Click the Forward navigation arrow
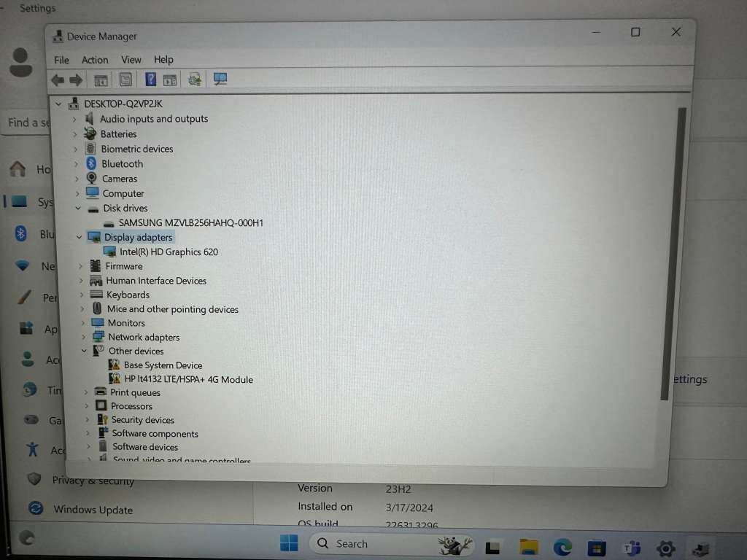 (x=75, y=79)
